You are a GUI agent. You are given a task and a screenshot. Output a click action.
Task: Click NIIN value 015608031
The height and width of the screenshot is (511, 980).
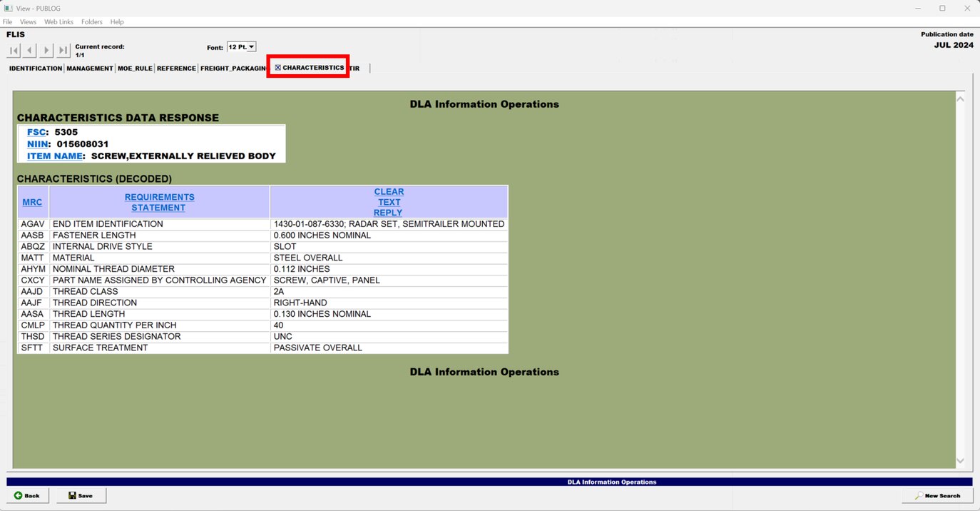tap(83, 144)
